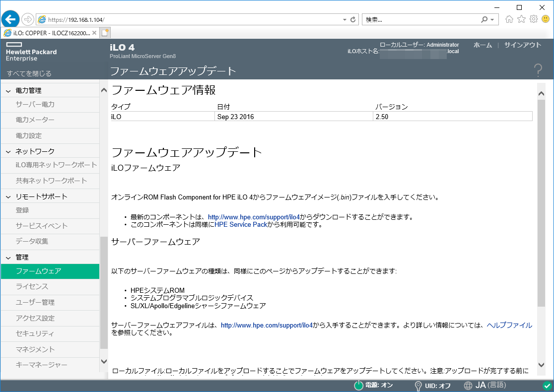Image resolution: width=554 pixels, height=392 pixels.
Task: Click the smiley feedback icon
Action: [x=546, y=19]
